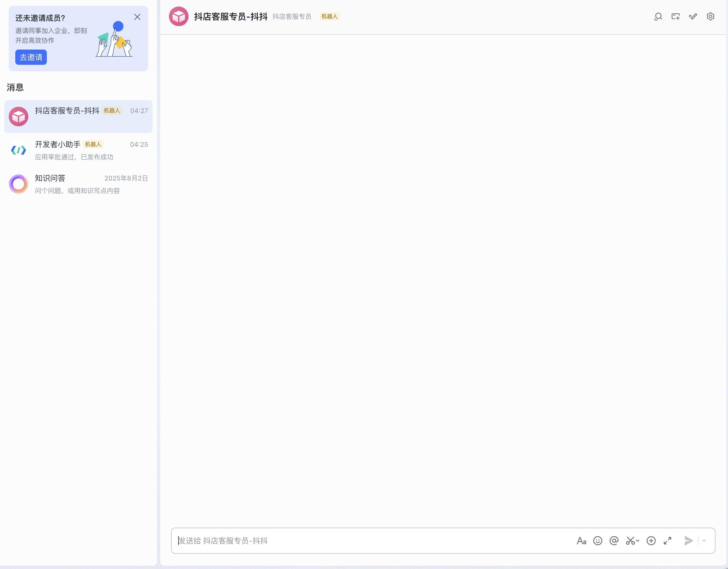Click the create group chat icon
The image size is (728, 569).
[675, 16]
